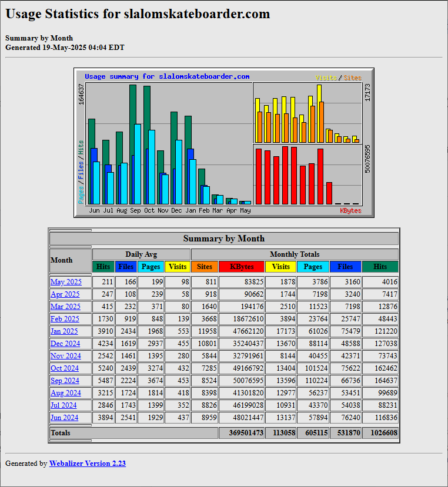Open the Nov 2024 monthly report link
This screenshot has width=448, height=487.
[66, 356]
